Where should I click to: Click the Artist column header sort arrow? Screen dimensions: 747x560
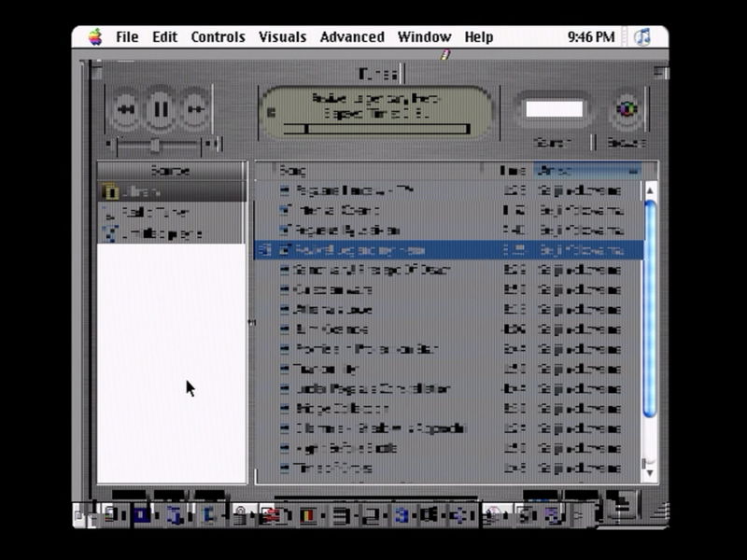pyautogui.click(x=634, y=171)
